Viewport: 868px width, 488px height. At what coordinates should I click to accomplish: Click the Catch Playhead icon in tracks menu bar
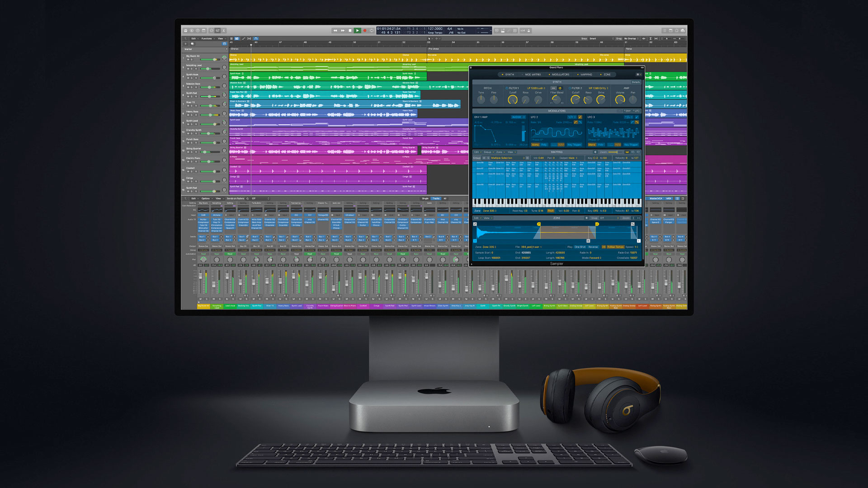click(256, 38)
